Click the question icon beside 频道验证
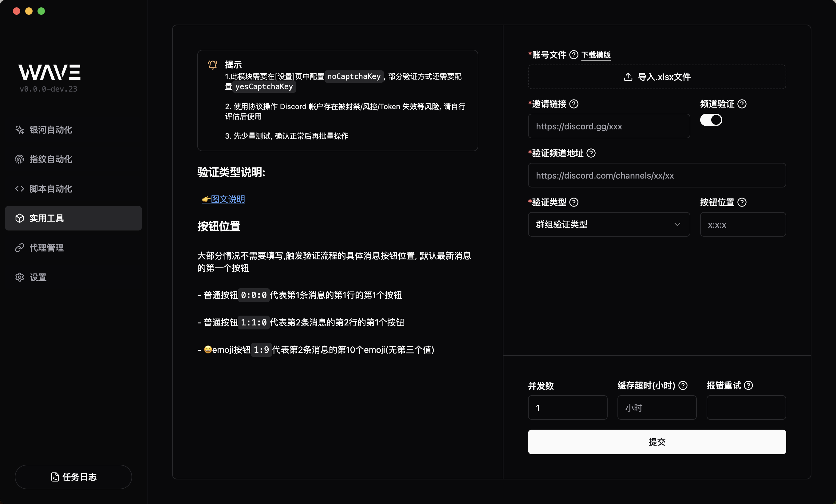 coord(742,104)
